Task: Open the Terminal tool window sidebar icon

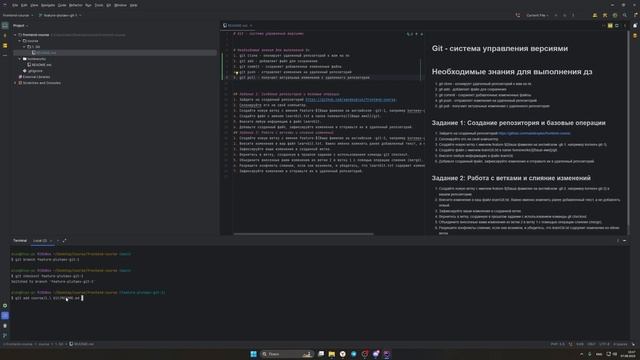Action: coord(5,316)
